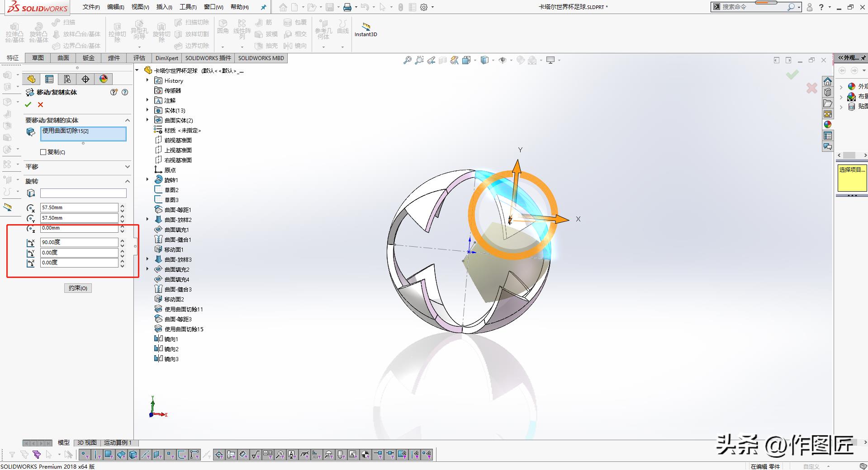The height and width of the screenshot is (470, 868).
Task: Click the green checkmark to confirm Move/Copy Body
Action: 28,105
